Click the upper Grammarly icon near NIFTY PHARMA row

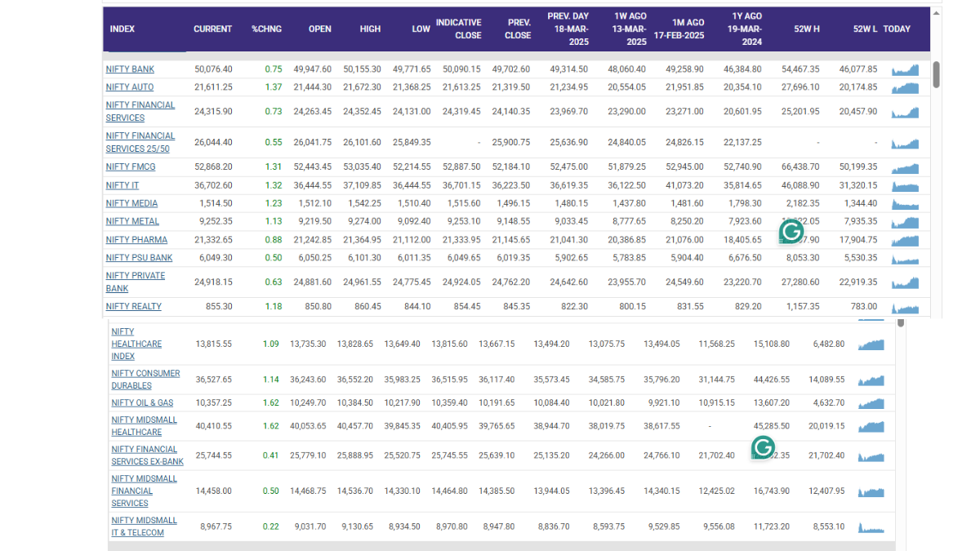pyautogui.click(x=791, y=232)
